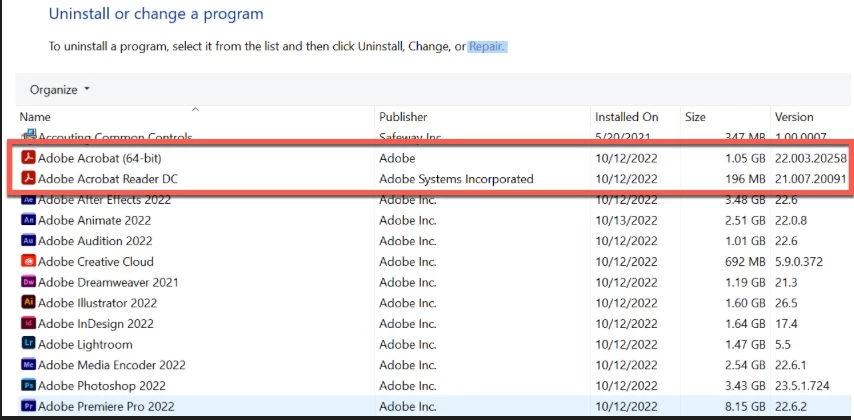
Task: Click the highlighted word Repair
Action: 487,46
